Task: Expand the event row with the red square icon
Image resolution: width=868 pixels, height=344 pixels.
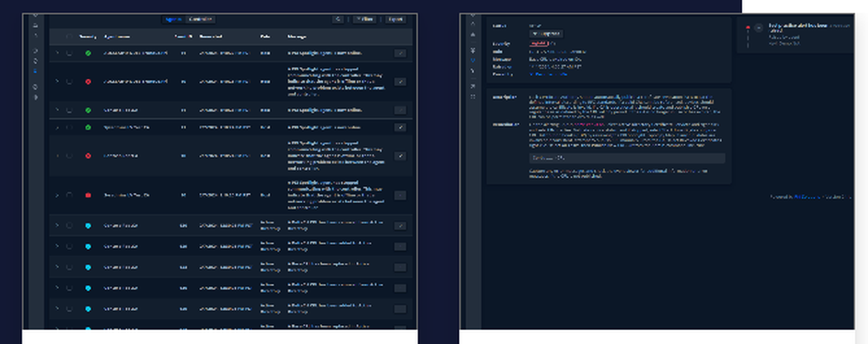Action: pyautogui.click(x=56, y=195)
